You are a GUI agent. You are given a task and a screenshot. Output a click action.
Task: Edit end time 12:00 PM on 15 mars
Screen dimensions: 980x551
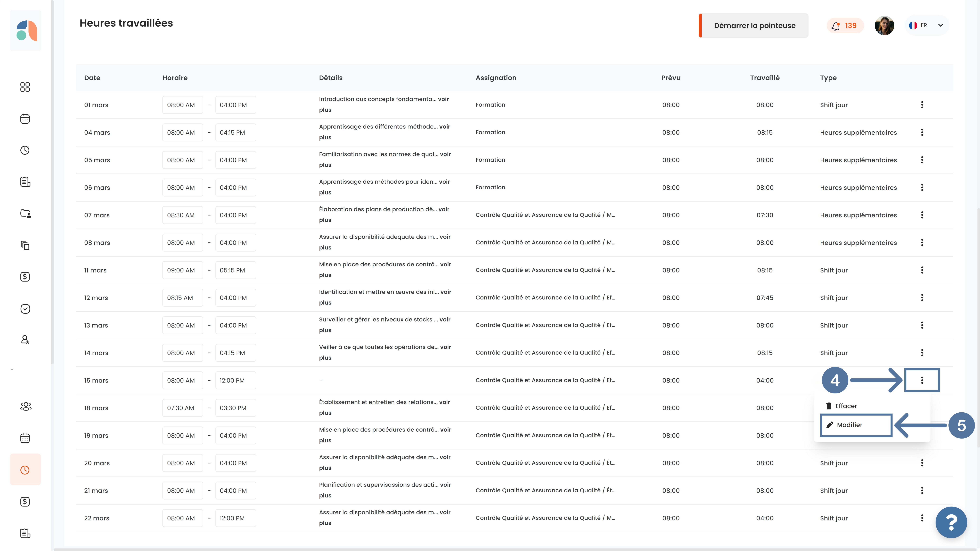236,380
